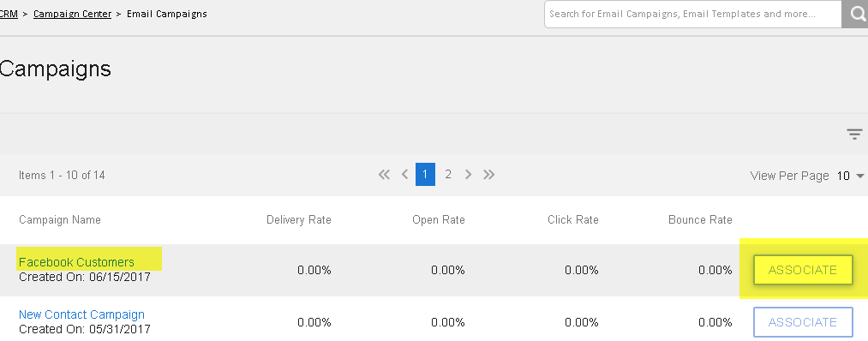This screenshot has width=868, height=341.
Task: Open the Facebook Customers campaign link
Action: pos(76,262)
